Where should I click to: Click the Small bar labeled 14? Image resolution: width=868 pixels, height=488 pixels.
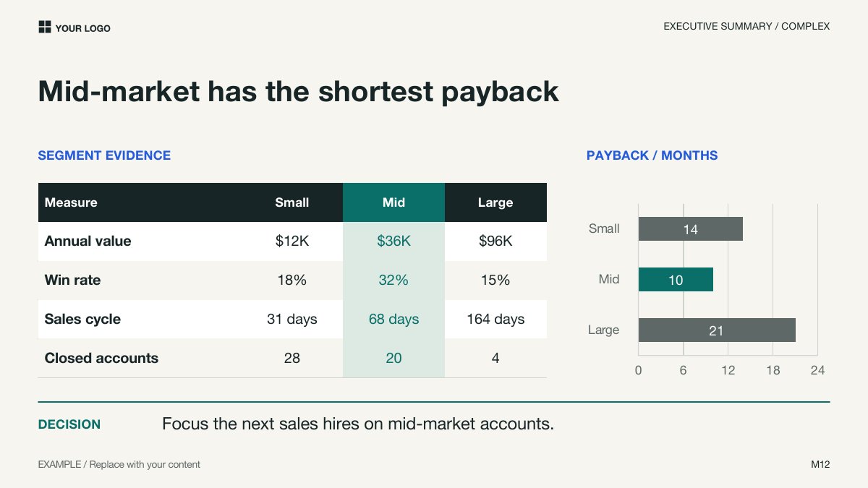click(x=691, y=229)
